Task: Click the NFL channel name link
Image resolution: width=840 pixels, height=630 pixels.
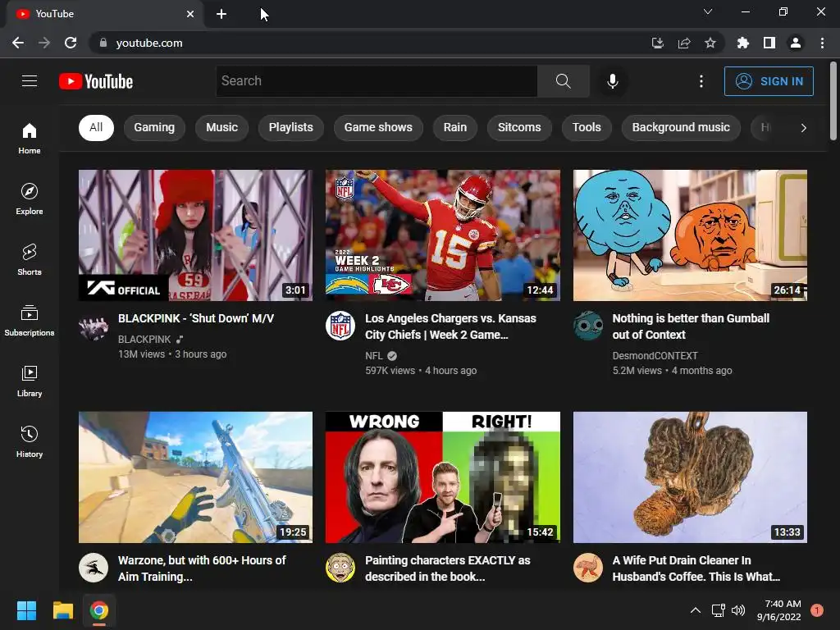Action: (x=374, y=356)
